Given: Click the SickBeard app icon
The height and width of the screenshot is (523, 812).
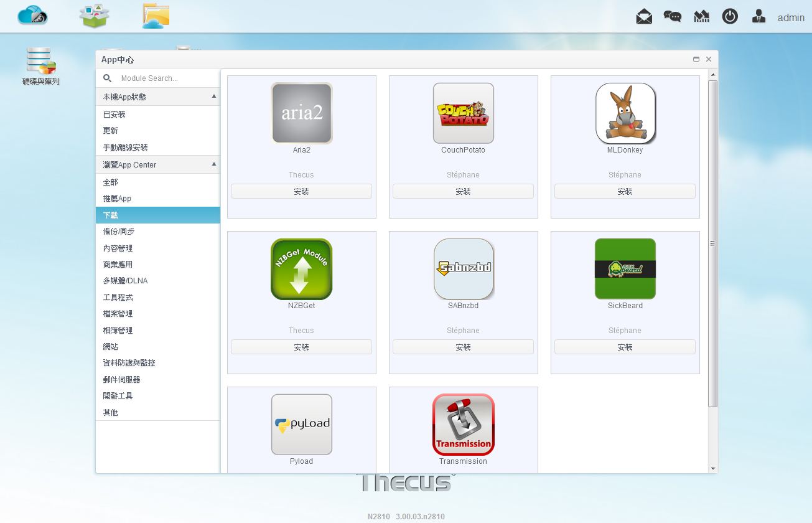Looking at the screenshot, I should (625, 269).
